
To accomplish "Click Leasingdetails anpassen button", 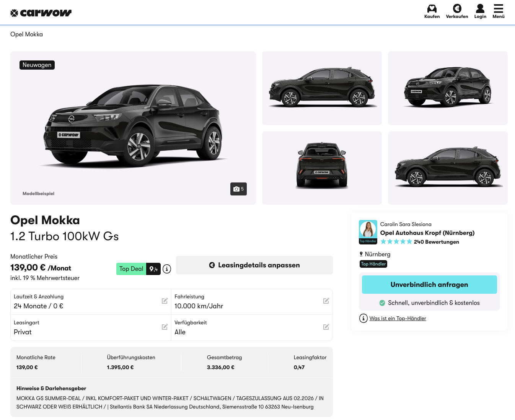I will pos(254,265).
